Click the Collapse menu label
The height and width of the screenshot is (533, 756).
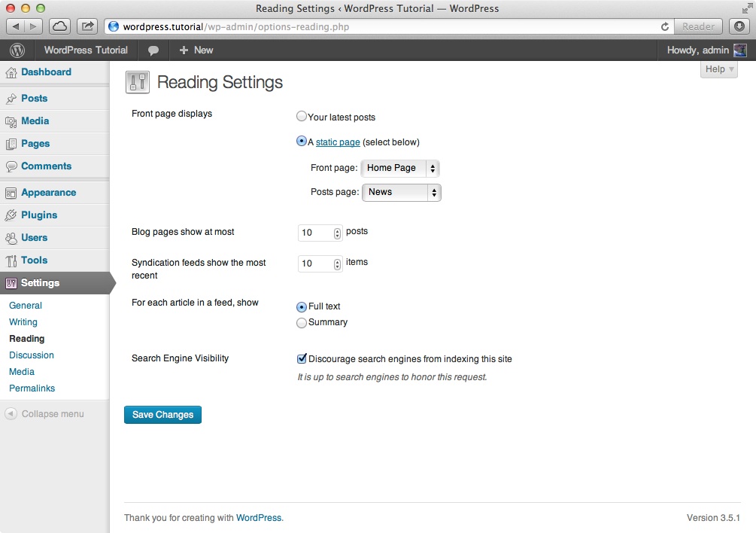coord(53,414)
